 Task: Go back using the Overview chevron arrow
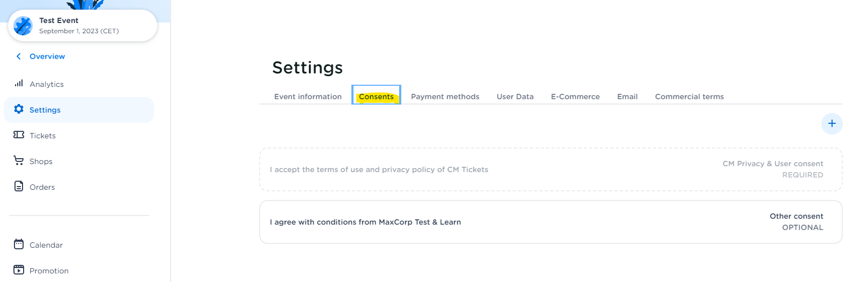(x=19, y=56)
